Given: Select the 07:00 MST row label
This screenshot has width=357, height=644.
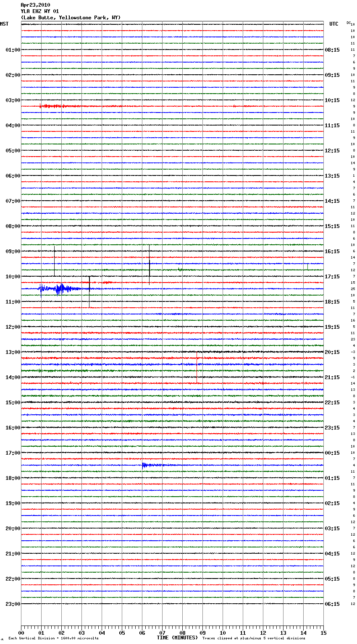Looking at the screenshot, I should [13, 201].
